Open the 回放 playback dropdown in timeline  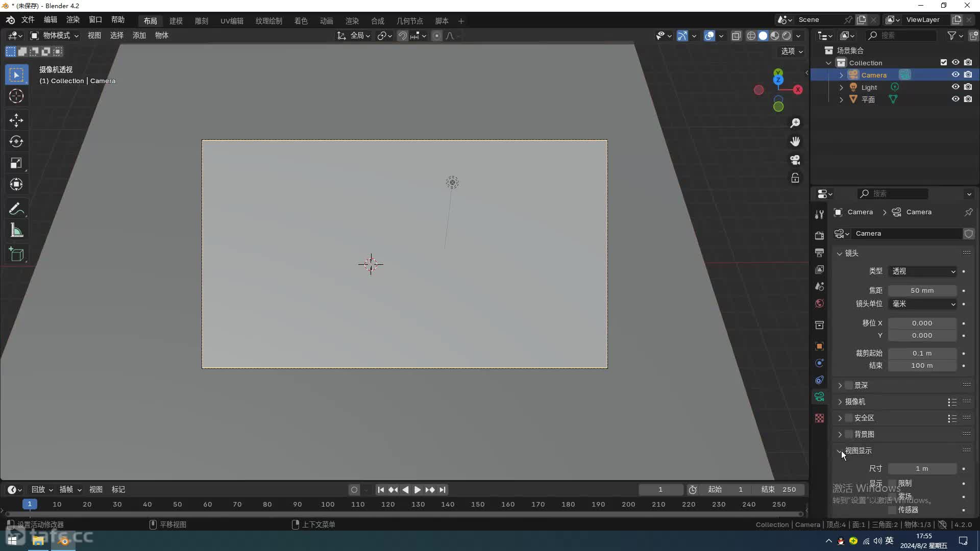pyautogui.click(x=42, y=490)
